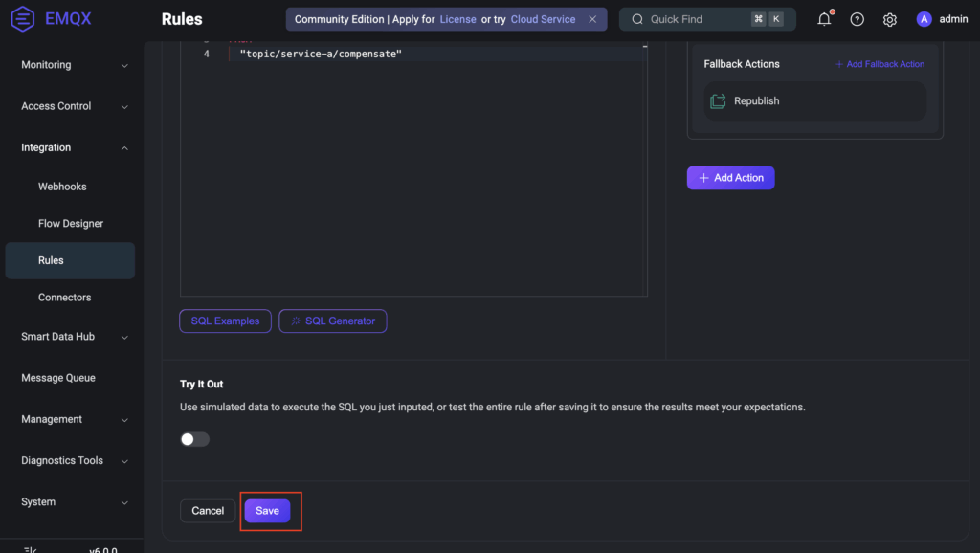Go to Flow Designer

[71, 224]
